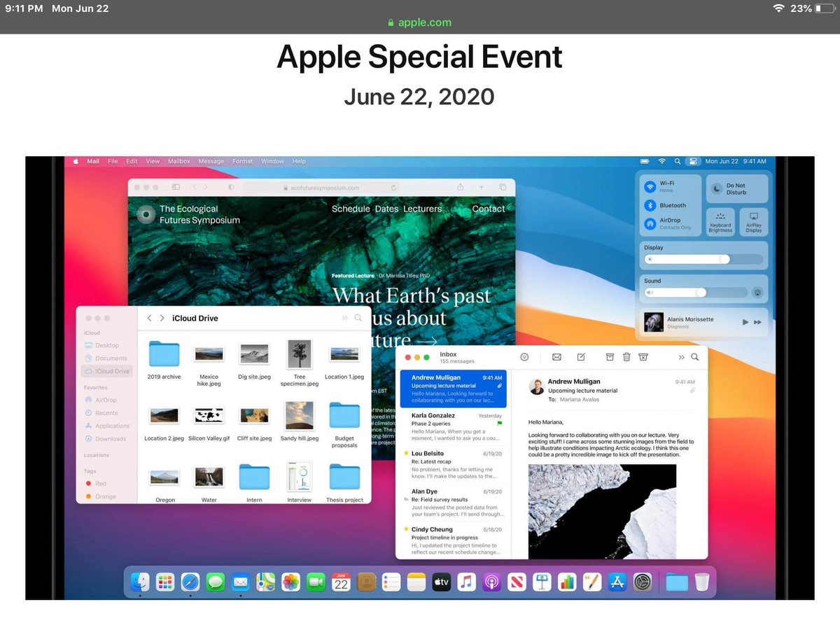Play the Alanis Morissette track
Viewport: 840px width, 630px height.
pyautogui.click(x=745, y=322)
